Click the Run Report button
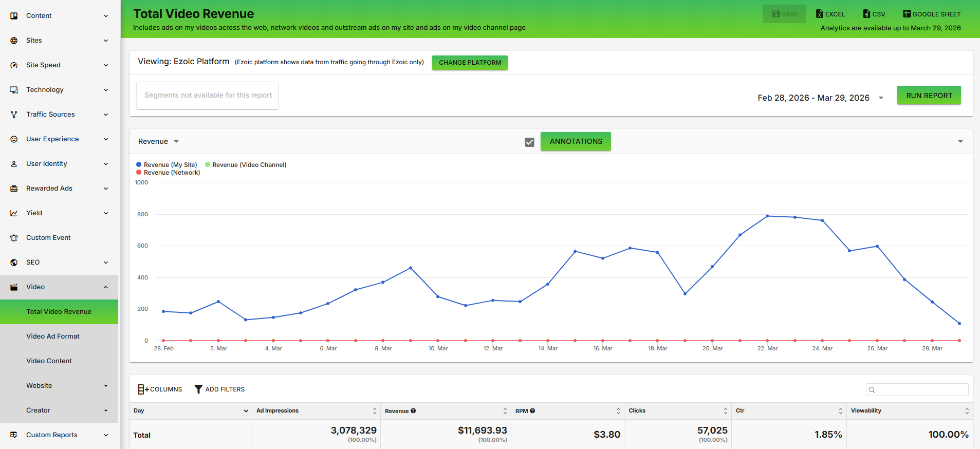980x449 pixels. (x=929, y=96)
